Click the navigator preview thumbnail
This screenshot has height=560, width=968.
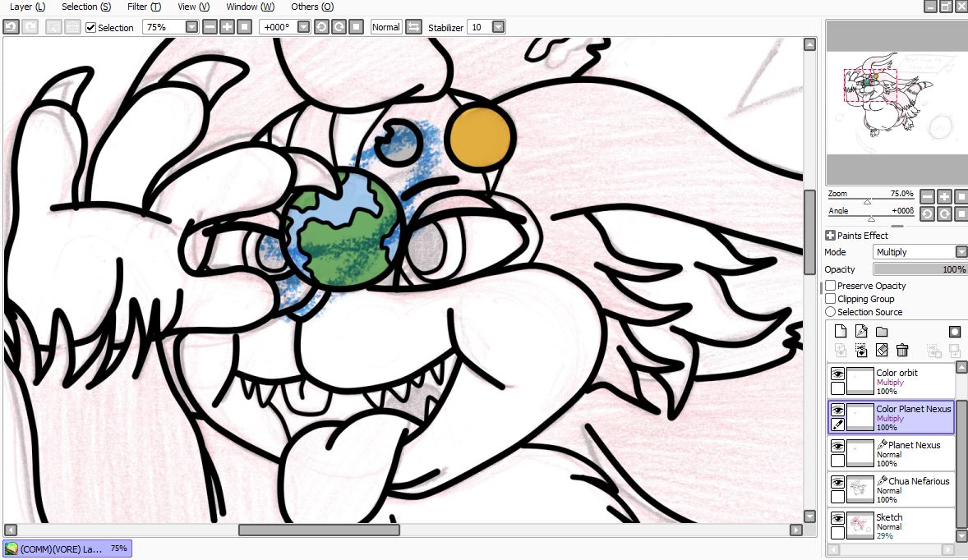897,103
